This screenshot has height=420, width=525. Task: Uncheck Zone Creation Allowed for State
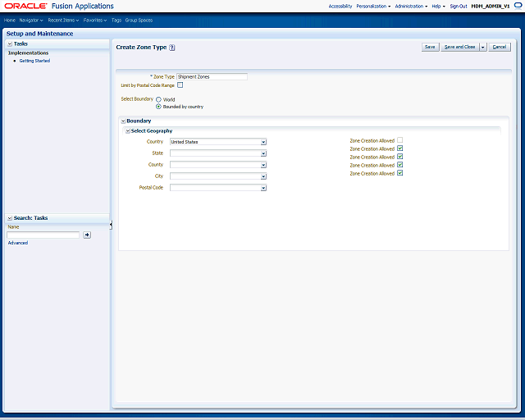pos(399,148)
